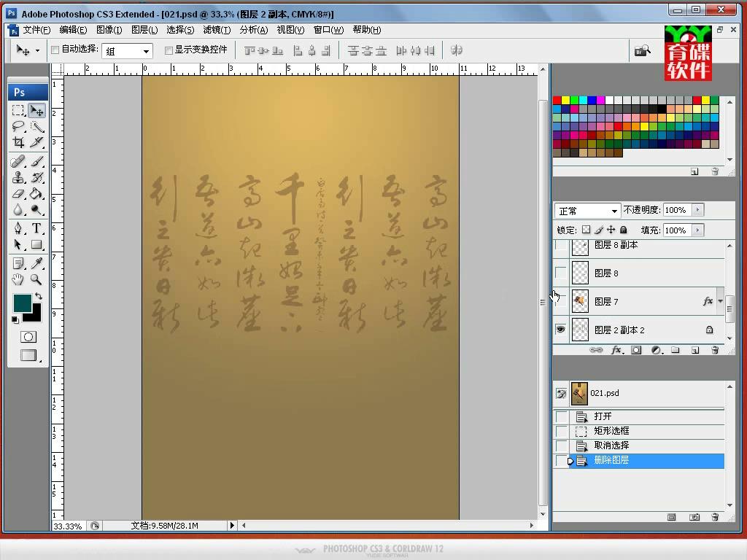Show visibility of 图层 8
This screenshot has width=747, height=560.
[561, 273]
